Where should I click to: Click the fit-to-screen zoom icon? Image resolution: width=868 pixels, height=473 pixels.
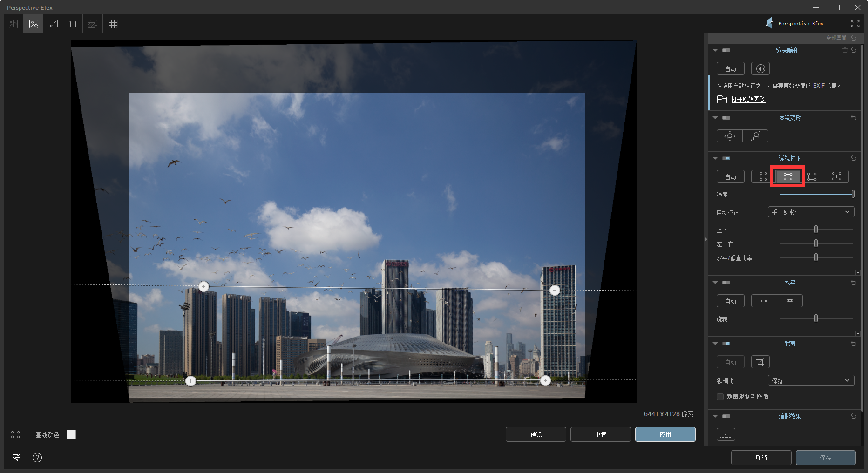point(54,24)
